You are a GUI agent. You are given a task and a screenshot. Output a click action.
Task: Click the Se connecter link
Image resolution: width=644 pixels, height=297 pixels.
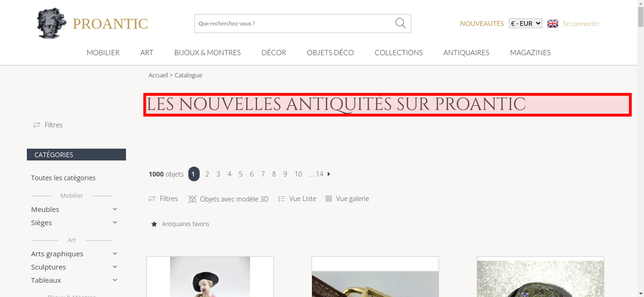(x=581, y=23)
